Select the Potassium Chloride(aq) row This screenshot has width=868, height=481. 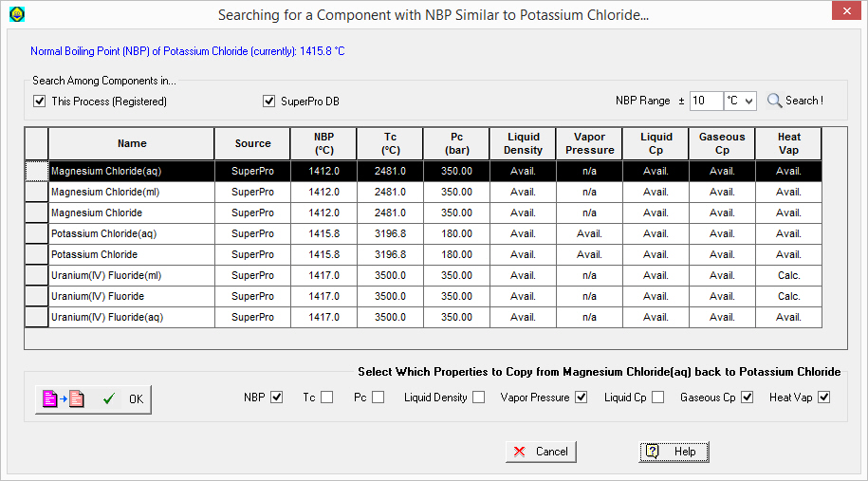[x=131, y=233]
